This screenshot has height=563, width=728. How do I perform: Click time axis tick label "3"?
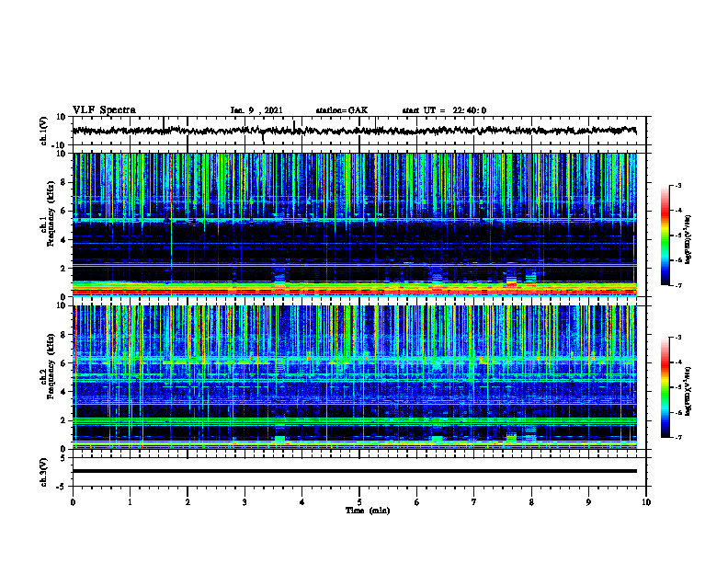245,502
